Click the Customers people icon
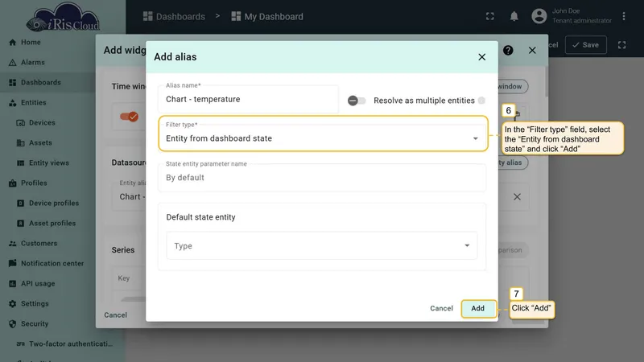Viewport: 644px width, 362px height. tap(13, 244)
